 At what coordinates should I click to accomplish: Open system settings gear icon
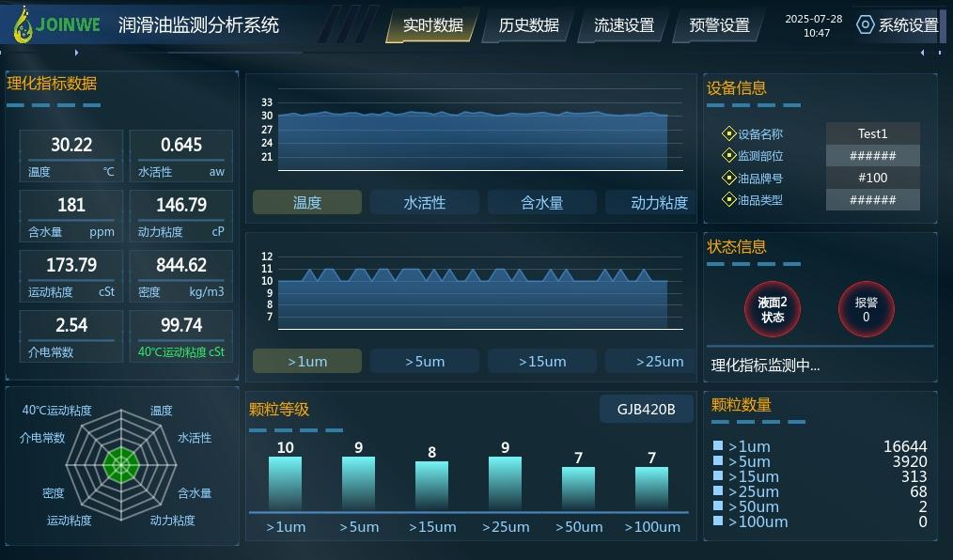pos(865,25)
